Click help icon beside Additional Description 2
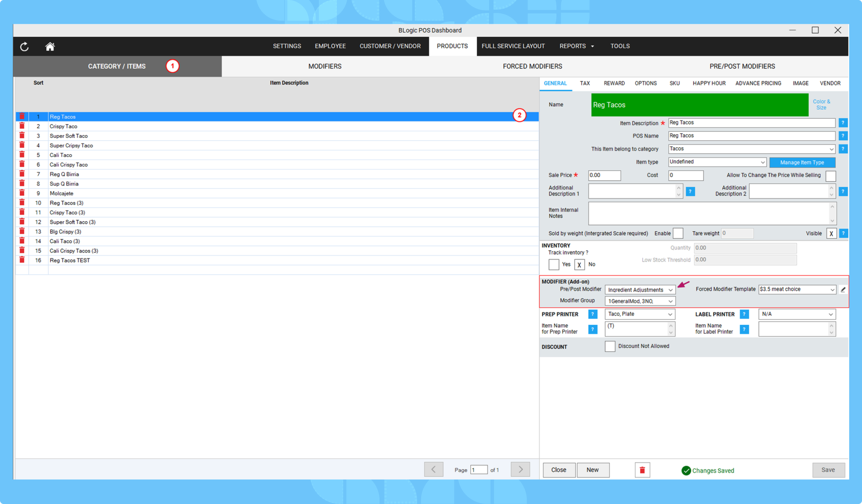Viewport: 862px width, 504px height. pyautogui.click(x=843, y=191)
